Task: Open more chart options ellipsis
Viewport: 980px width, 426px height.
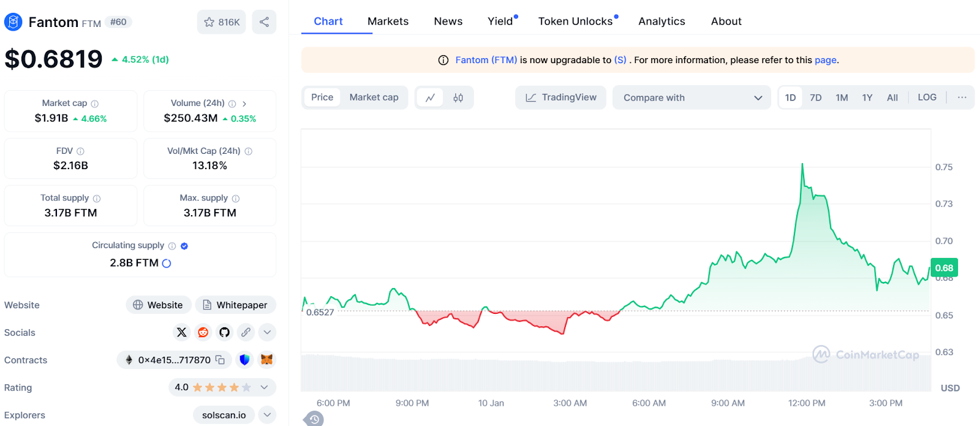Action: [962, 97]
